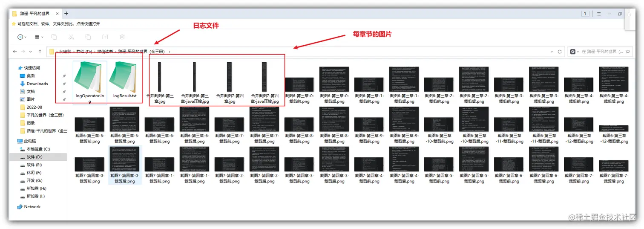Select the logResult.txt file
Image resolution: width=644 pixels, height=229 pixels.
point(125,80)
